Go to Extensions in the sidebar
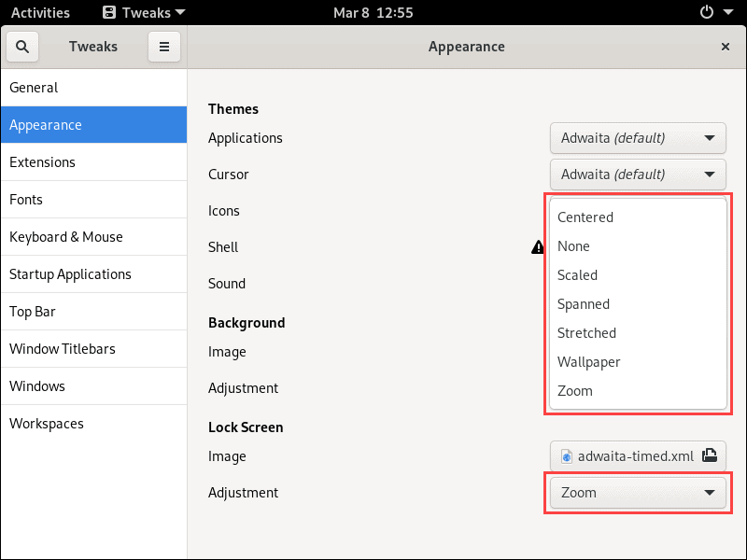The width and height of the screenshot is (747, 560). (94, 161)
